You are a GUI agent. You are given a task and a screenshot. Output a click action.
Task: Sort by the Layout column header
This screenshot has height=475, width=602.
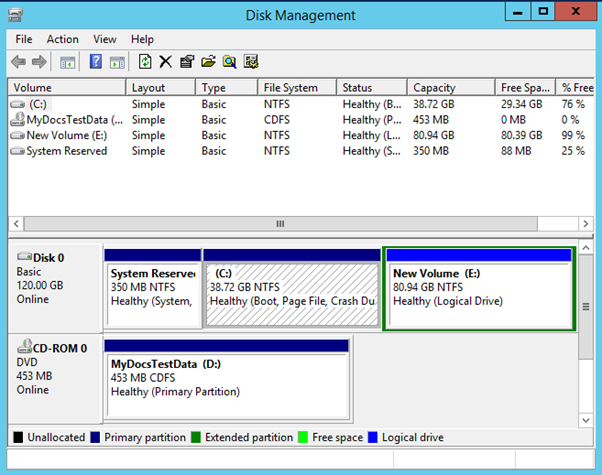pyautogui.click(x=161, y=88)
